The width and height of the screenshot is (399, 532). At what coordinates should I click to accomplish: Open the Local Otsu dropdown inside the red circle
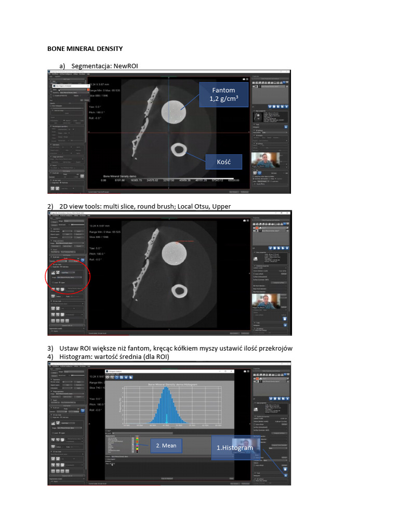point(68,272)
